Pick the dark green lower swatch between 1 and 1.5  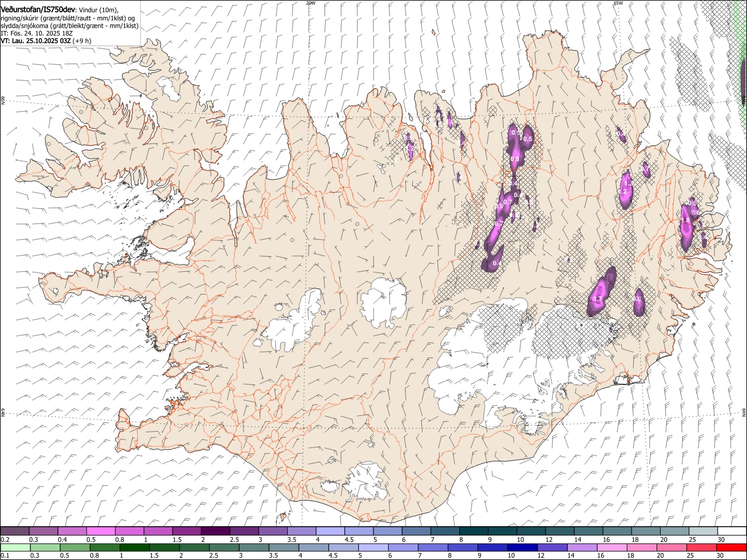pyautogui.click(x=135, y=548)
